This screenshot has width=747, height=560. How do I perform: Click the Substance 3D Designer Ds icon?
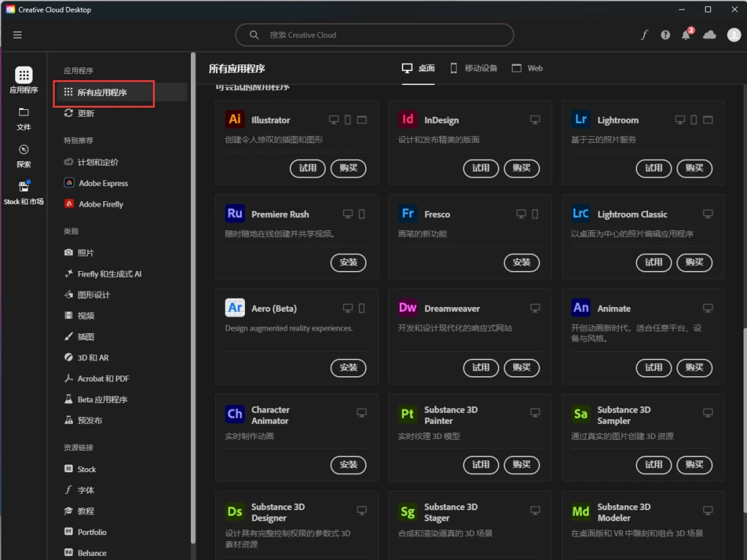(x=235, y=512)
